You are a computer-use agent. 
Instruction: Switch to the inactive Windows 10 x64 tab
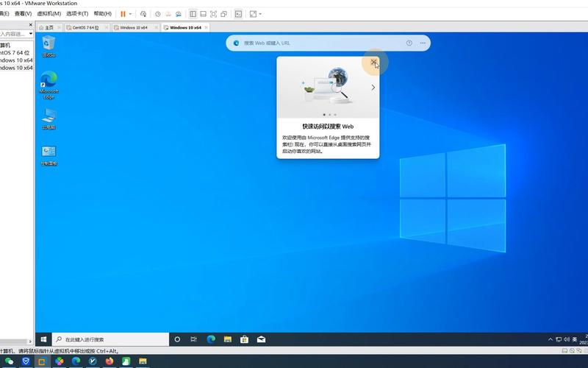(x=134, y=27)
